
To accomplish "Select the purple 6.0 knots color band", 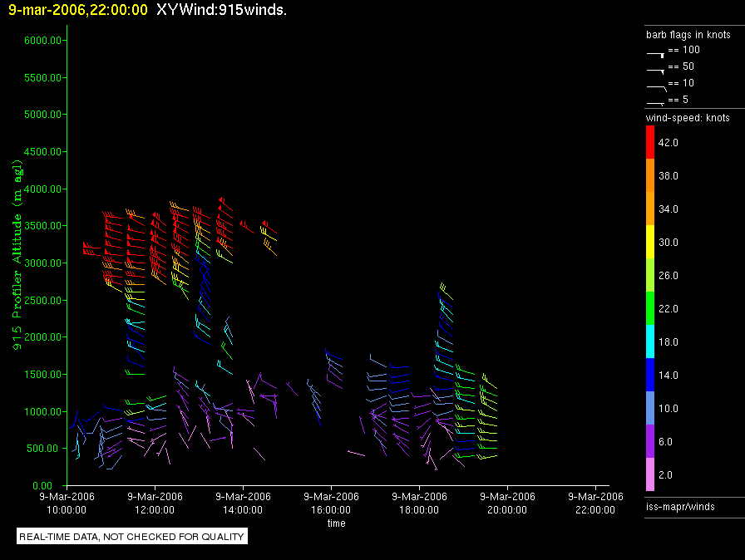I will [x=651, y=442].
